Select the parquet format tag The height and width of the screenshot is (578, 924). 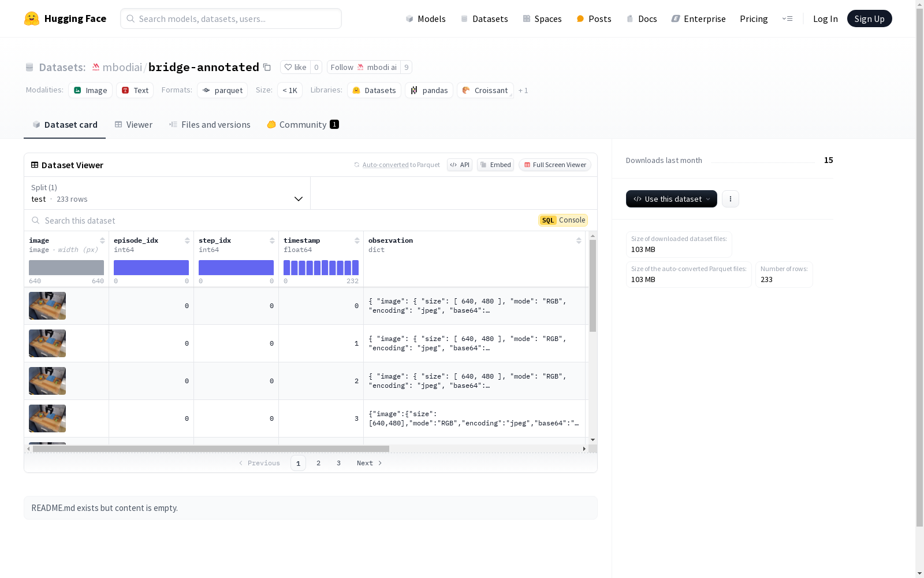tap(222, 90)
